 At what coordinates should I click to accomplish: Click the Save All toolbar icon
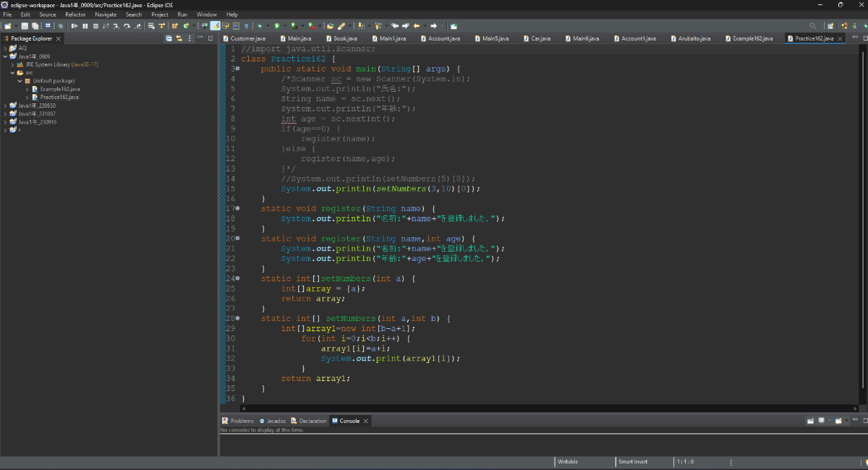pyautogui.click(x=35, y=26)
